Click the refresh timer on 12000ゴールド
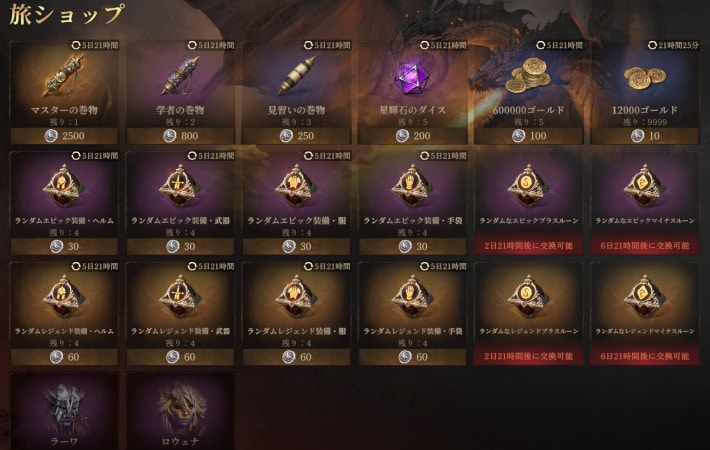This screenshot has width=710, height=450. tap(673, 45)
